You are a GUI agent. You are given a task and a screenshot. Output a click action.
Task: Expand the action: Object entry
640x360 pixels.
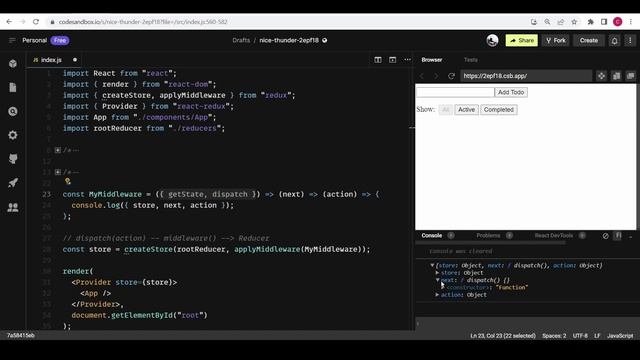pyautogui.click(x=438, y=295)
